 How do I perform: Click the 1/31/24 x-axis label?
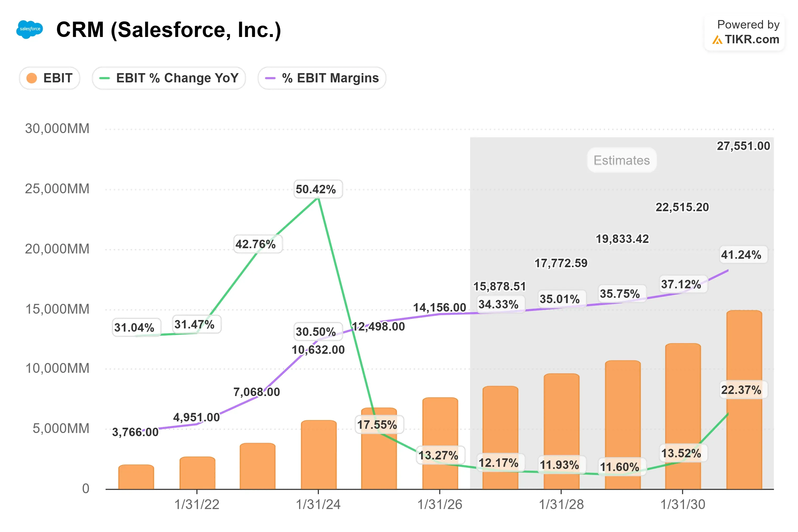tap(318, 505)
